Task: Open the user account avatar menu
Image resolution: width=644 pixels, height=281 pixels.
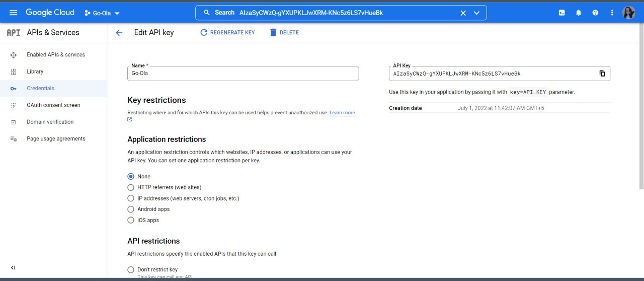Action: click(629, 13)
